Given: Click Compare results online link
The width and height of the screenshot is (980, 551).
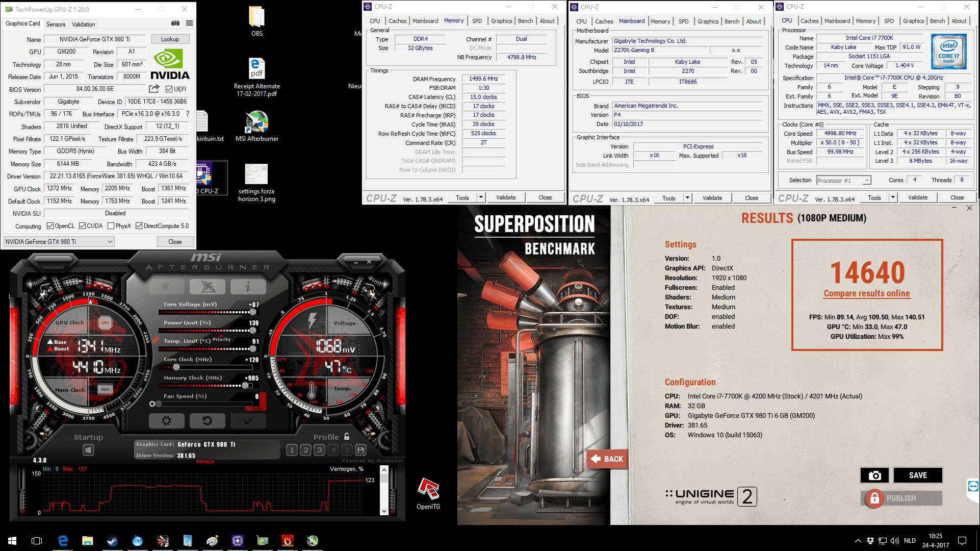Looking at the screenshot, I should coord(866,293).
